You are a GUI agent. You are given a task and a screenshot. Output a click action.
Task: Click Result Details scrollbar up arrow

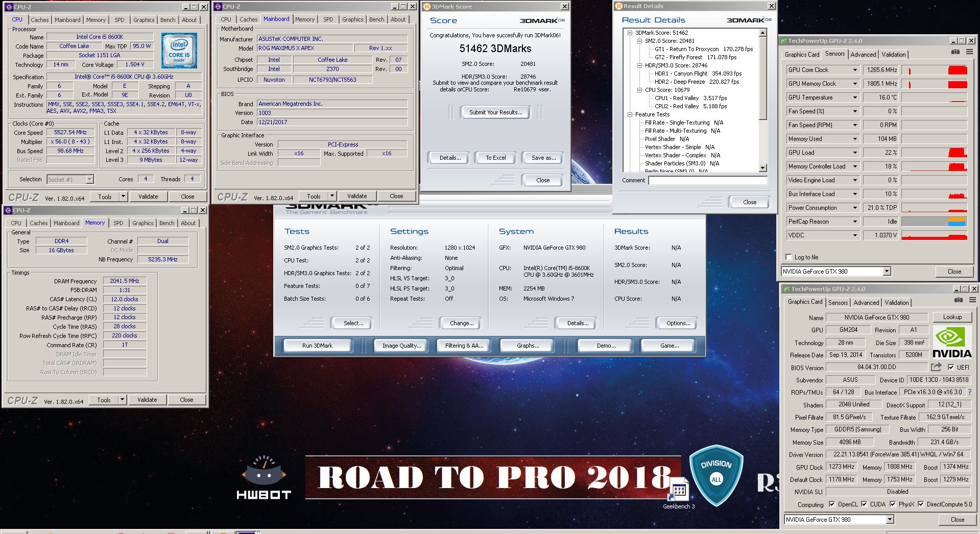coord(763,33)
